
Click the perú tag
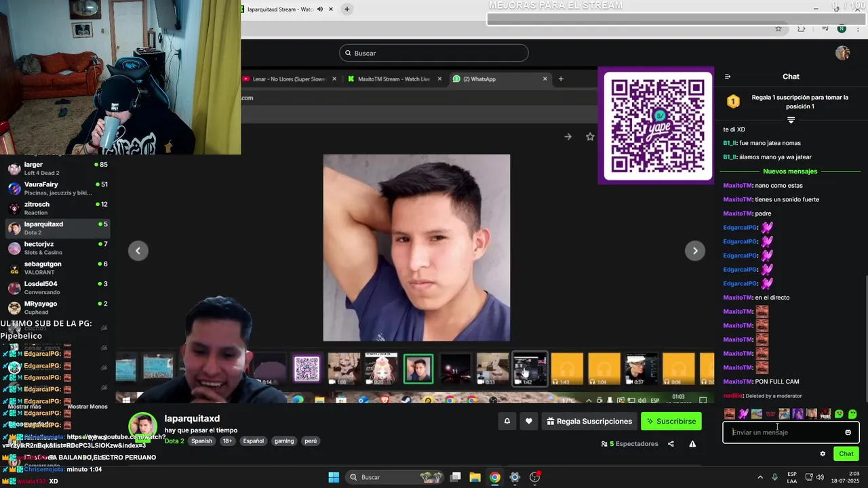(x=311, y=441)
